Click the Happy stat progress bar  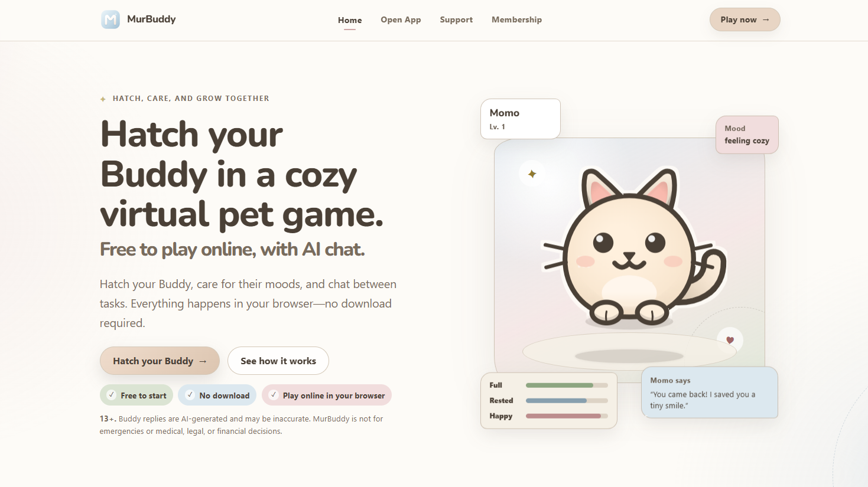coord(567,416)
